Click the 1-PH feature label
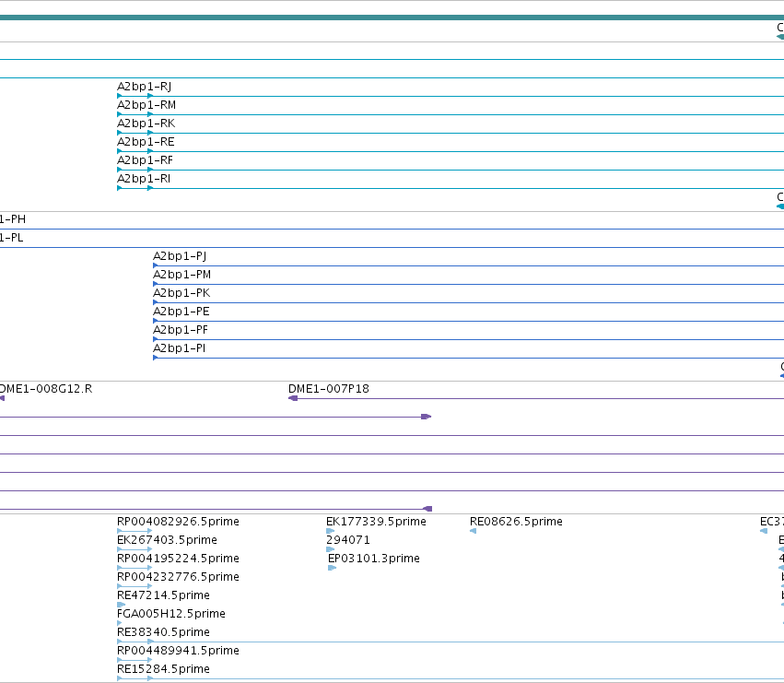784x683 pixels. pos(13,219)
